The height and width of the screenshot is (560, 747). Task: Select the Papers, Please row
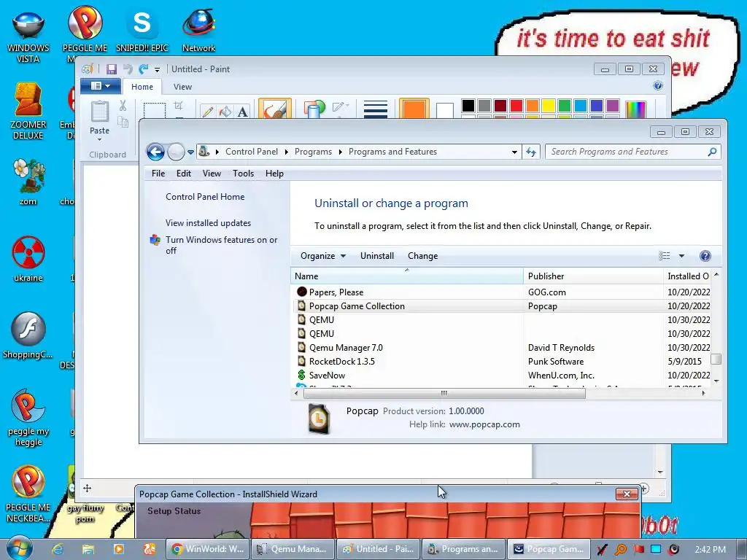pyautogui.click(x=502, y=292)
